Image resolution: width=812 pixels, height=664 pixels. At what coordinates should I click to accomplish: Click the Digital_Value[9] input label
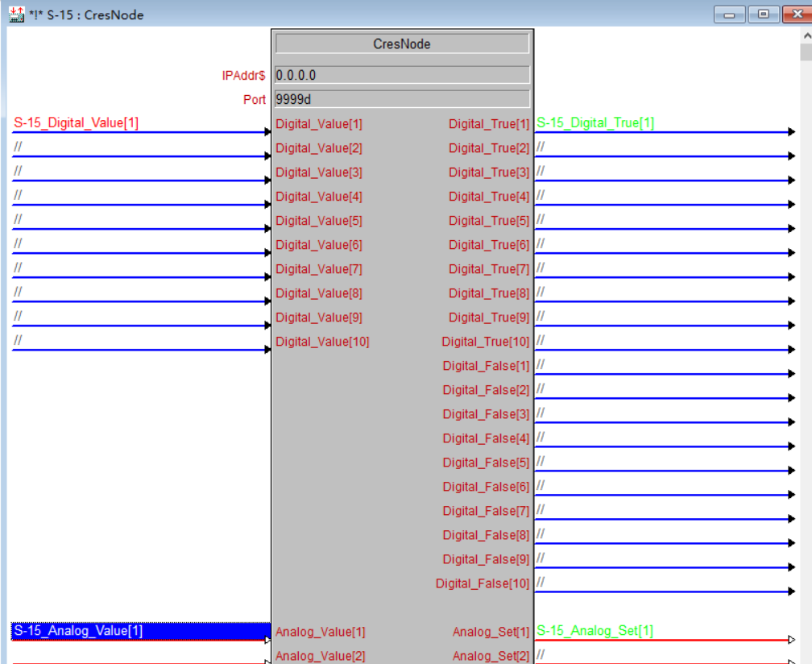click(x=319, y=317)
